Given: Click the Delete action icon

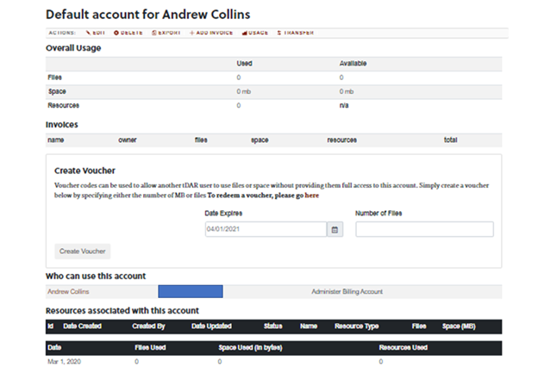Looking at the screenshot, I should (128, 33).
